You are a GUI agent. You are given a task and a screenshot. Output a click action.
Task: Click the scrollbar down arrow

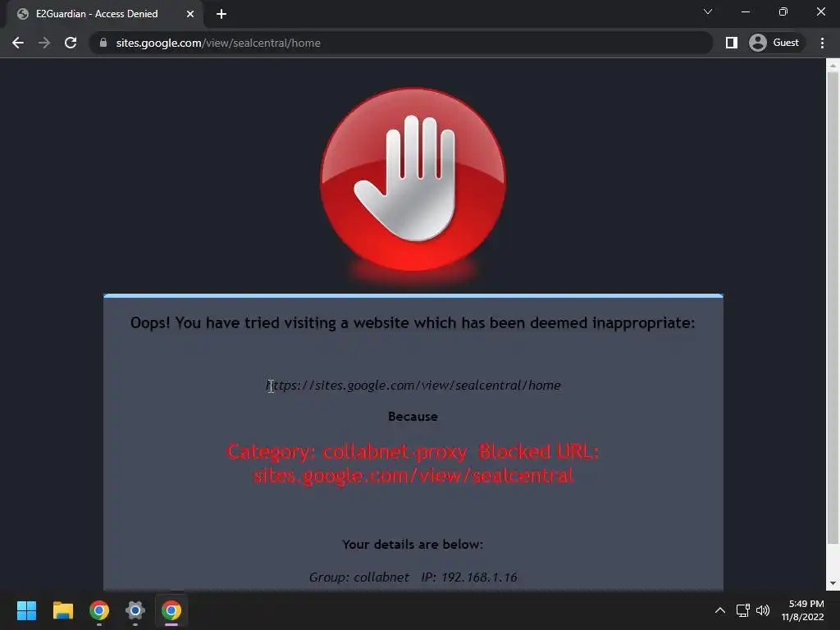point(833,583)
